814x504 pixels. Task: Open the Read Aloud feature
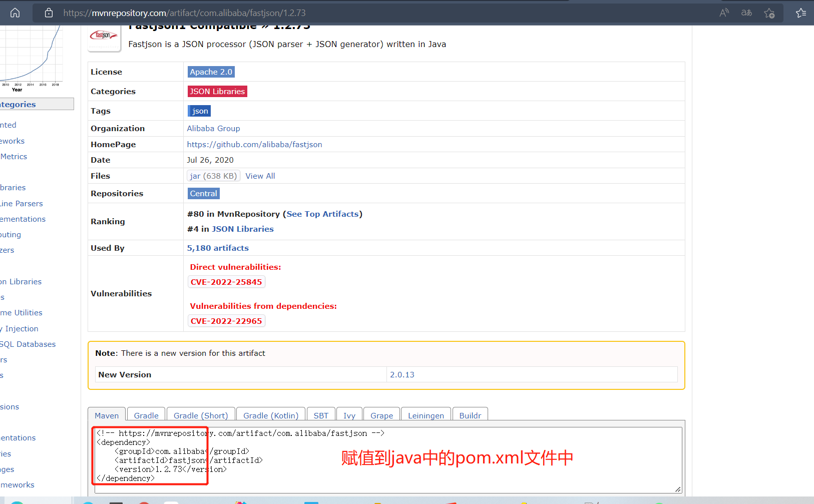pos(724,13)
